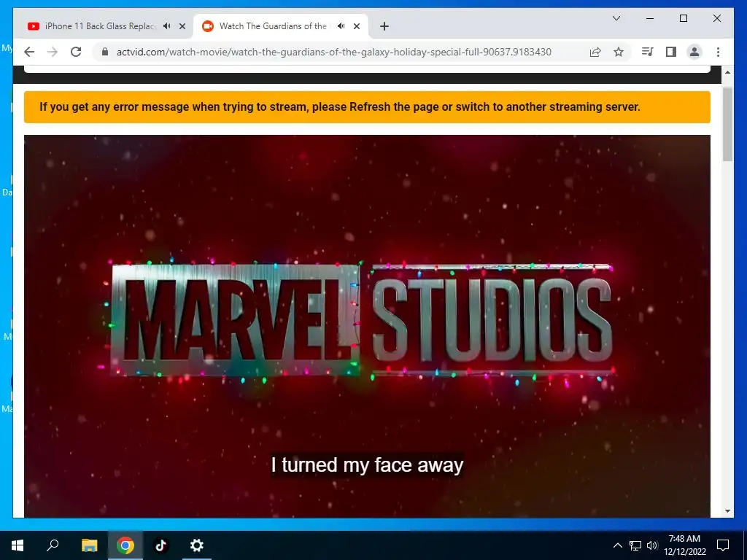Show hidden system tray icons
The height and width of the screenshot is (560, 747).
coord(617,545)
